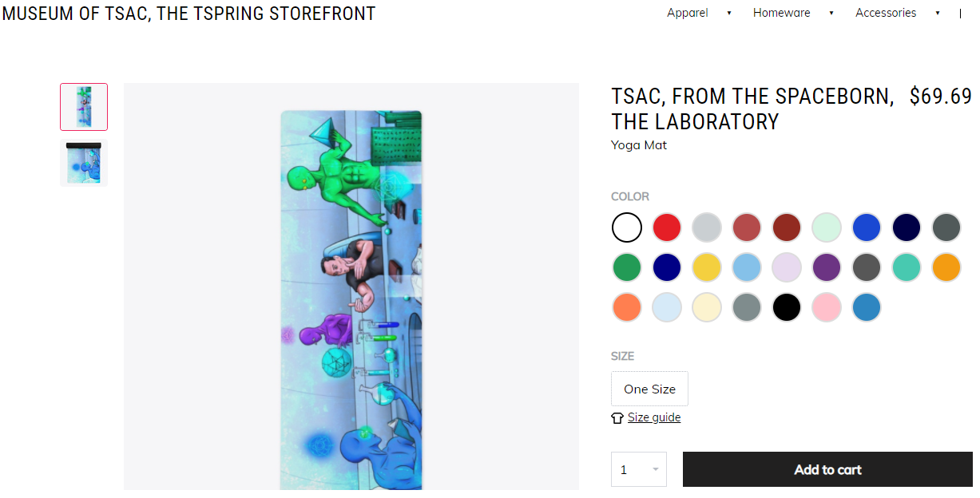
Task: Choose the green color swatch
Action: click(627, 267)
